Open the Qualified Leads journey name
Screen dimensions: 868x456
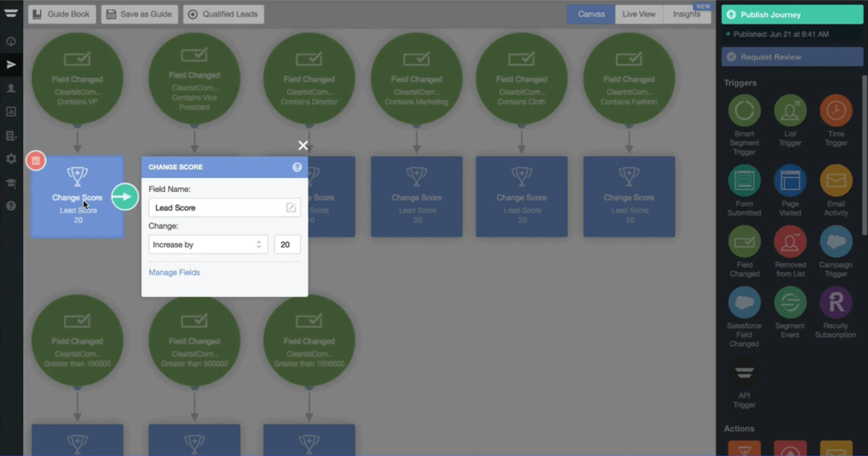point(224,15)
